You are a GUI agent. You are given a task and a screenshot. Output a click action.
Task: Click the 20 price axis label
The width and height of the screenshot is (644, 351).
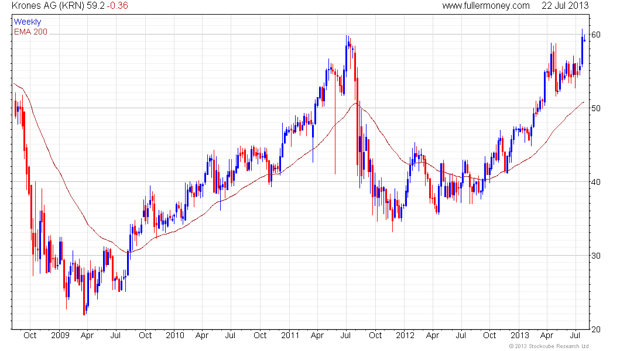[595, 329]
